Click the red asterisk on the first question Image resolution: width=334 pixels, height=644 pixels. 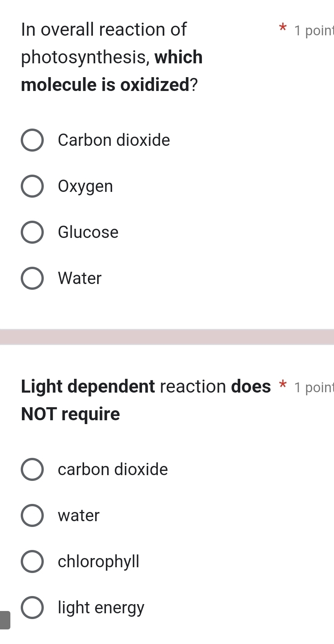pos(283,28)
